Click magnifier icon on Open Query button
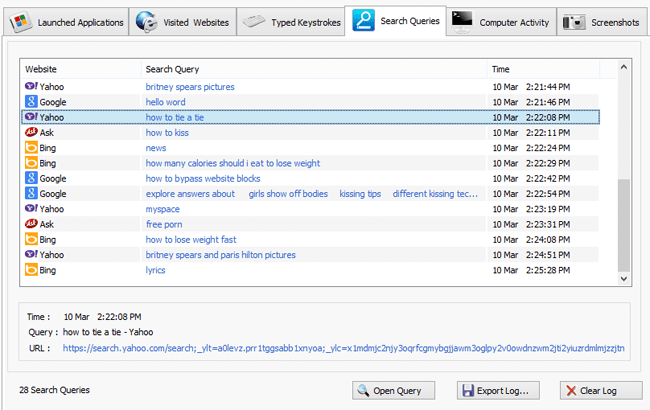The image size is (650, 410). [x=364, y=390]
